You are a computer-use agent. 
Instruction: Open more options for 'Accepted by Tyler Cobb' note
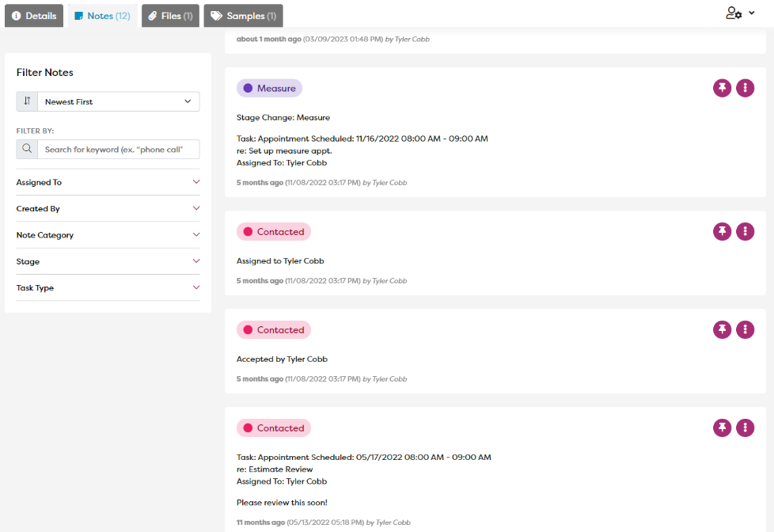click(745, 329)
